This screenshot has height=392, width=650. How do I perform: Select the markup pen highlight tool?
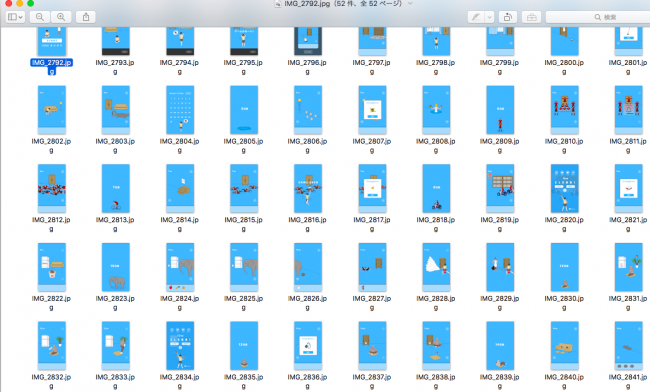coord(476,17)
